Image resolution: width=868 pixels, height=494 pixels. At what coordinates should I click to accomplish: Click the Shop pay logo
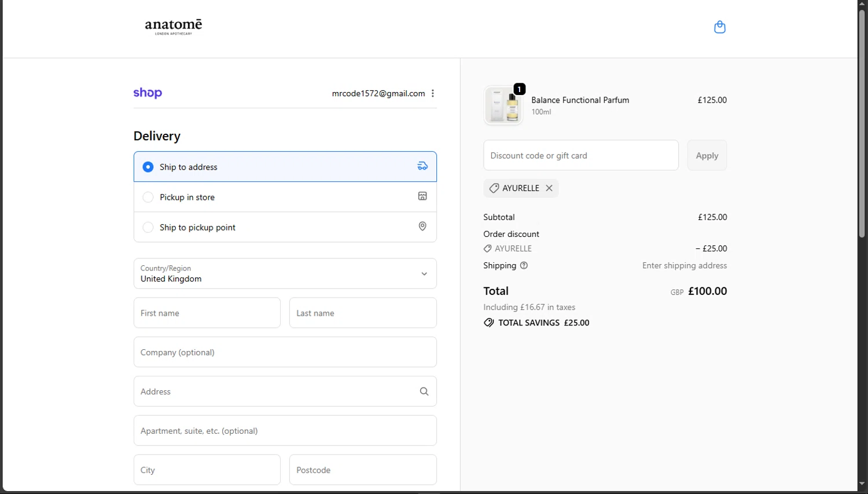coord(148,93)
